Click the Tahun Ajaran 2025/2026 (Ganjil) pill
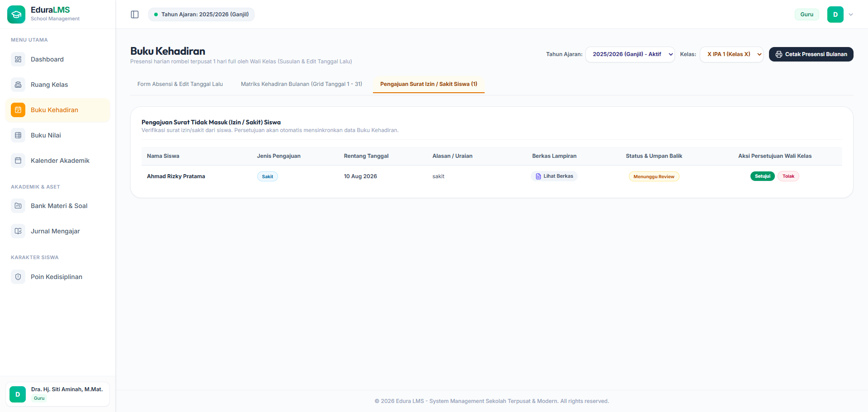The height and width of the screenshot is (412, 868). click(x=201, y=14)
